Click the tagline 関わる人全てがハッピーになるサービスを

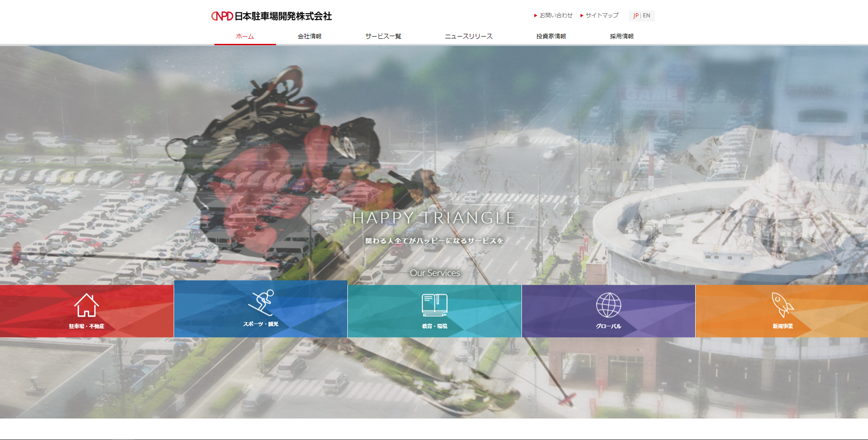click(x=434, y=241)
